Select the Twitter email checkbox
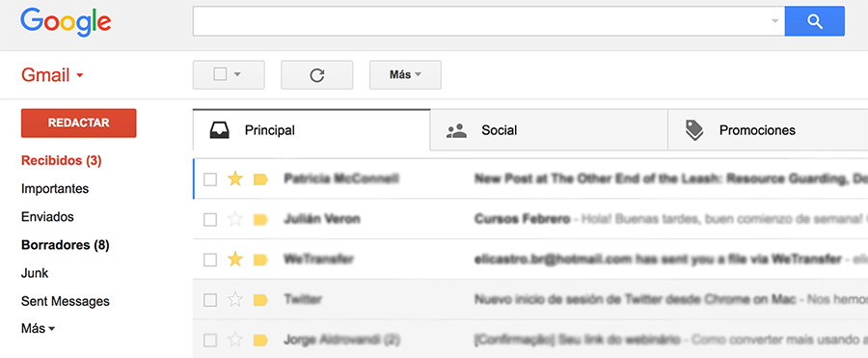This screenshot has width=868, height=358. [x=210, y=300]
